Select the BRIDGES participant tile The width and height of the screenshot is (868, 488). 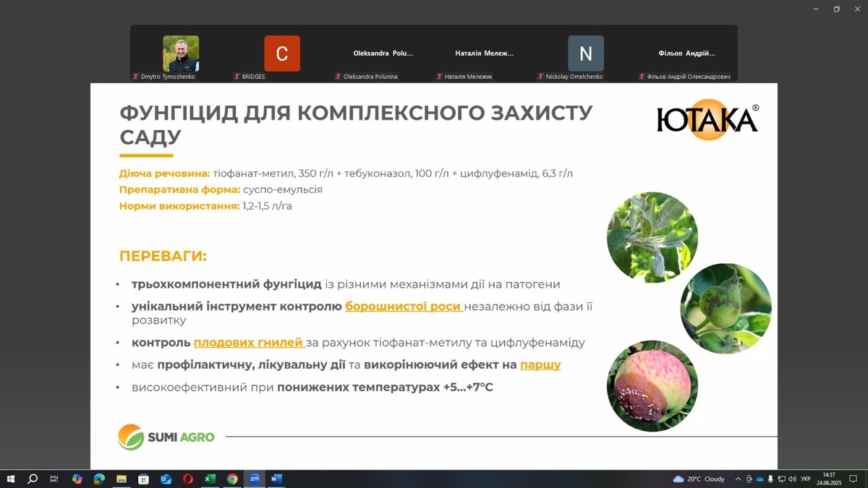tap(282, 53)
